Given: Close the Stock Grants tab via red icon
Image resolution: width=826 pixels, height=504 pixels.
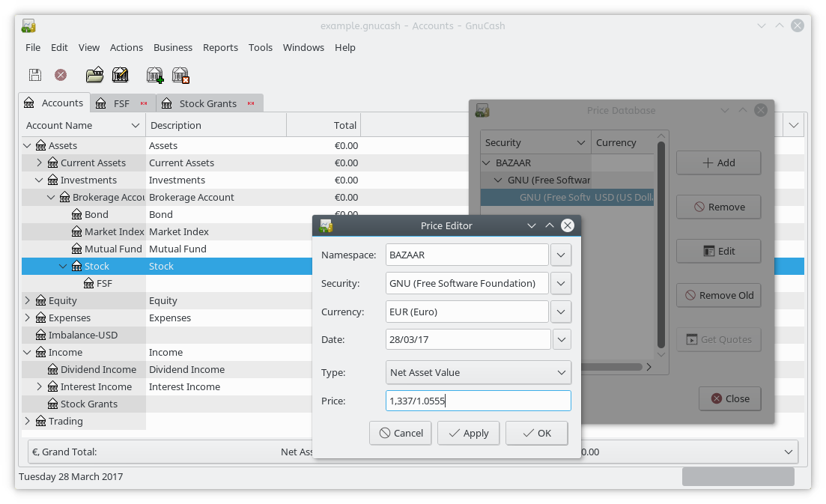Looking at the screenshot, I should point(251,103).
